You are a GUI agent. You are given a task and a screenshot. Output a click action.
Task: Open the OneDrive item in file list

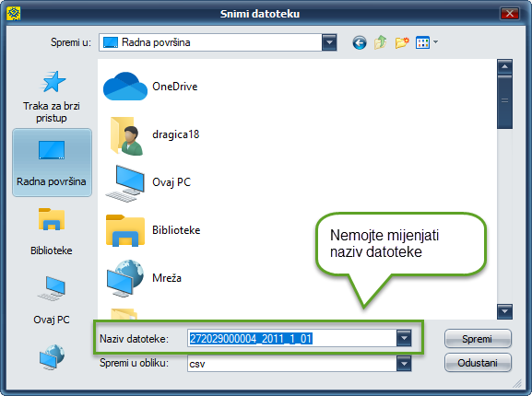[x=151, y=87]
